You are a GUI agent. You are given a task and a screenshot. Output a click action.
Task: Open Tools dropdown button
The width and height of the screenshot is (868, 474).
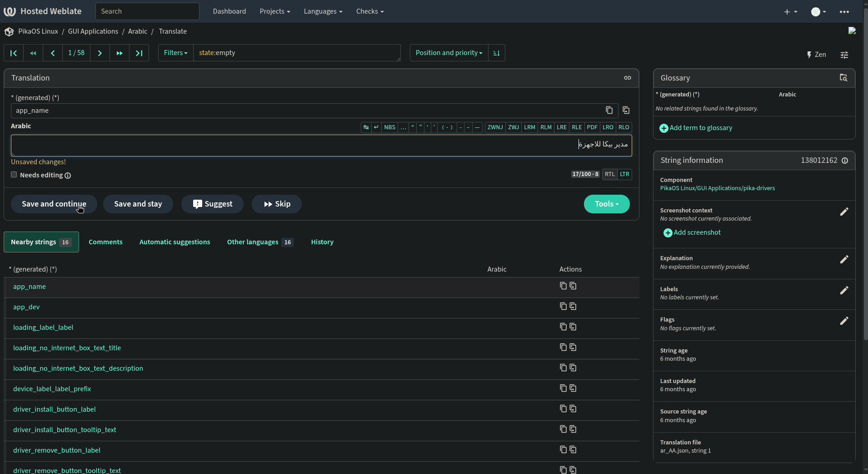[607, 204]
